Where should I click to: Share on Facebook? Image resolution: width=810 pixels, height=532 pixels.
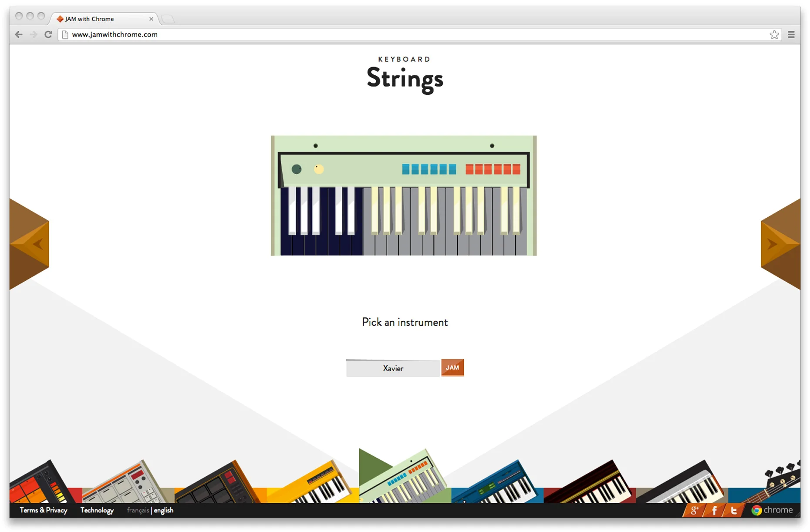pyautogui.click(x=714, y=510)
